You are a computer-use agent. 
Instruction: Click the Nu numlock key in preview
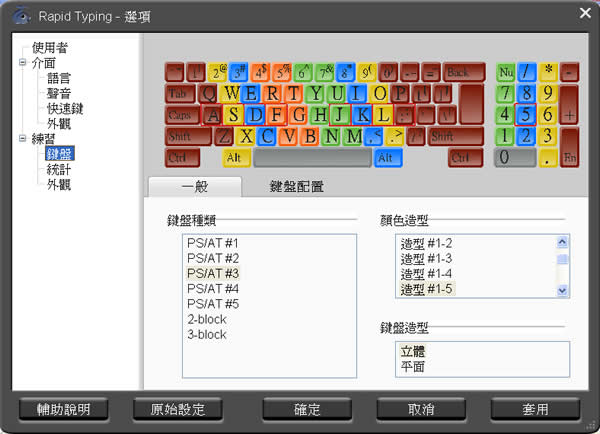pyautogui.click(x=505, y=72)
